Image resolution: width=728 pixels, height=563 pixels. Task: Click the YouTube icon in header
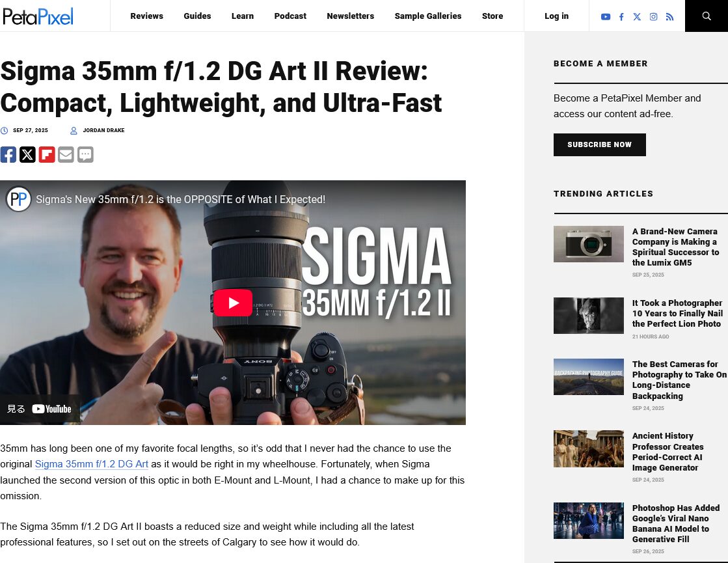coord(605,17)
